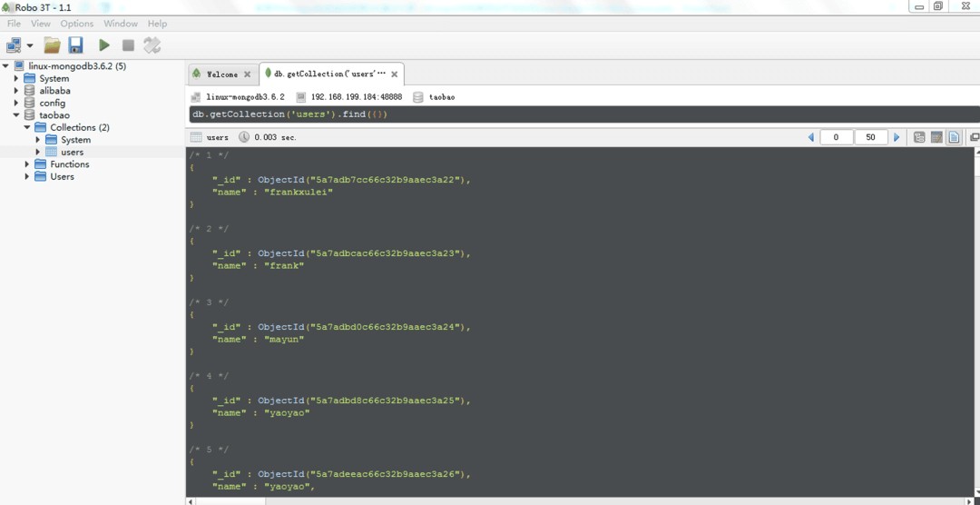
Task: Run the query with the green play button
Action: click(x=104, y=45)
